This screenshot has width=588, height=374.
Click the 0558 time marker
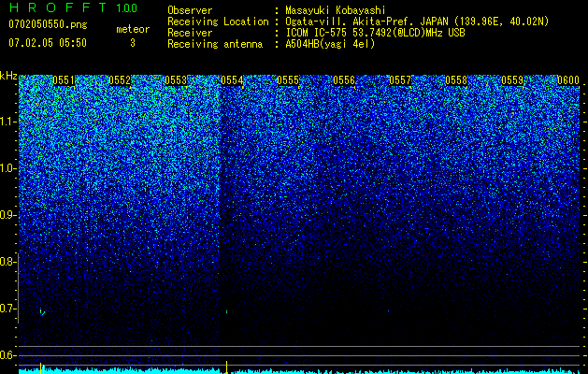coord(456,80)
